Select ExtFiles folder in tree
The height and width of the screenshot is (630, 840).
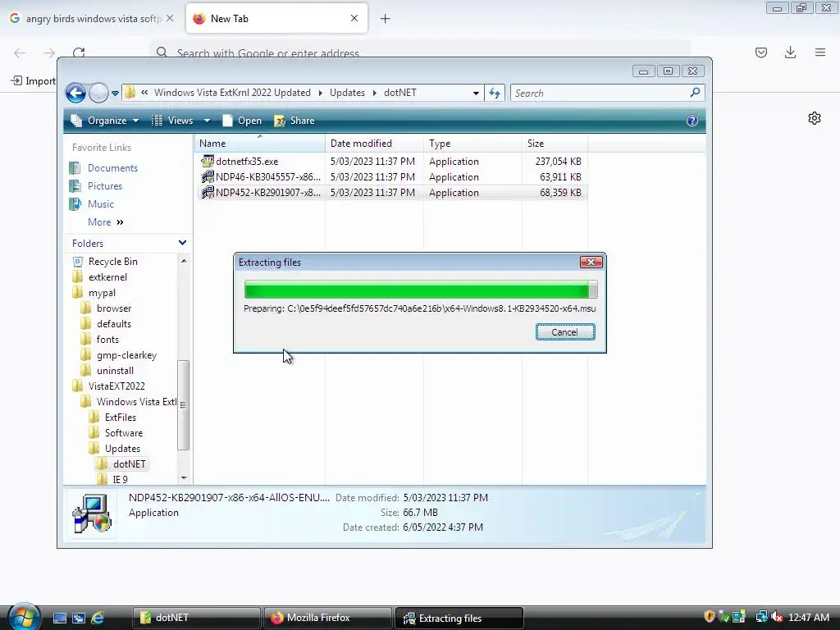point(120,418)
